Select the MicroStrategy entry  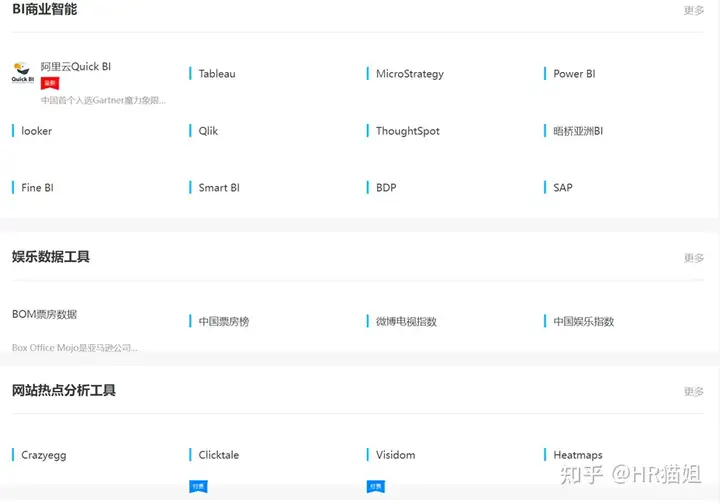(x=410, y=74)
